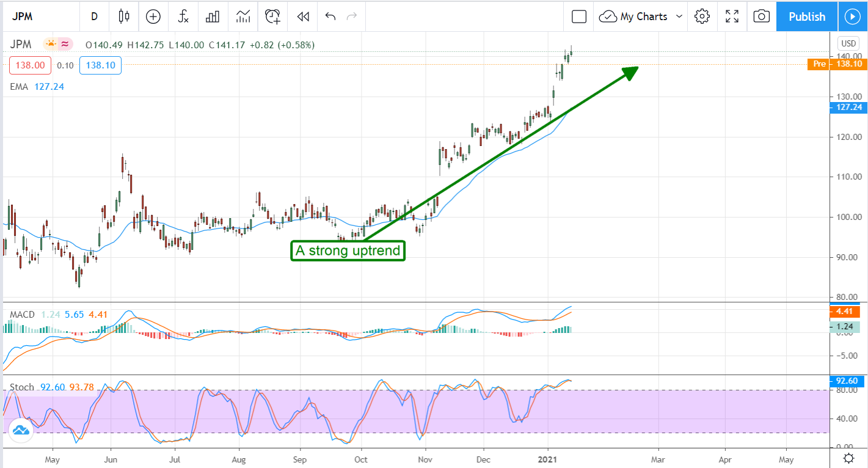Enter fullscreen mode
The image size is (868, 468).
coord(732,16)
